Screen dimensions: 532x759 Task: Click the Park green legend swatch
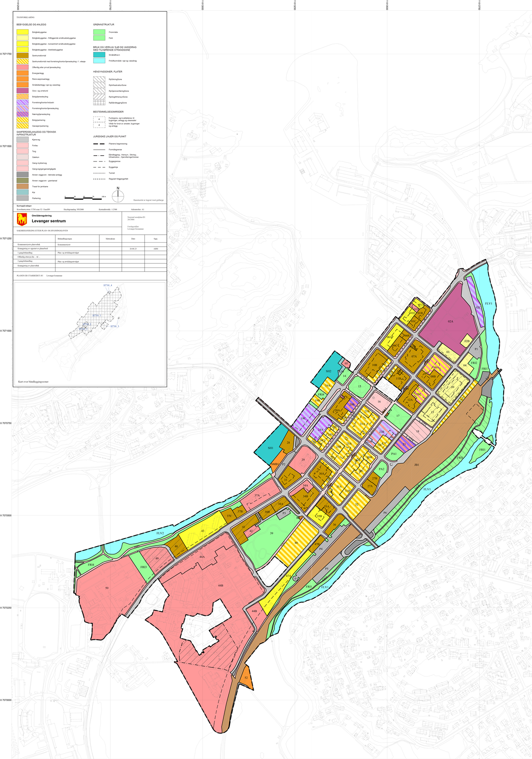99,38
